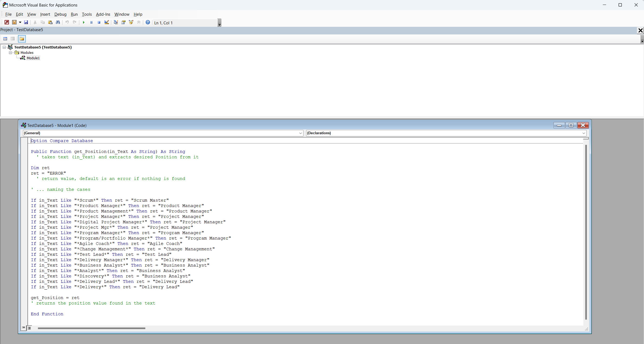Viewport: 644px width, 344px height.
Task: Open the Debug menu
Action: [60, 14]
